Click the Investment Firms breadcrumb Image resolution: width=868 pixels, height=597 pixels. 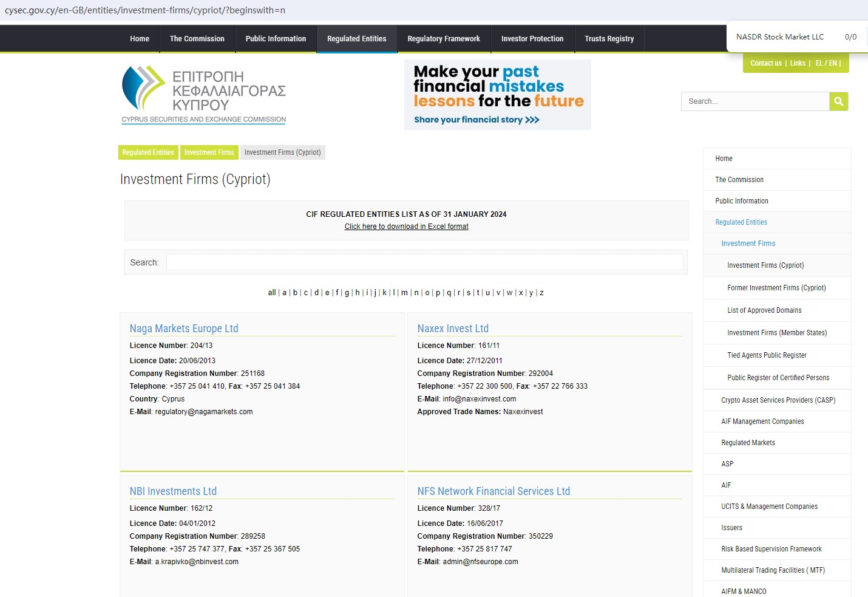[209, 152]
